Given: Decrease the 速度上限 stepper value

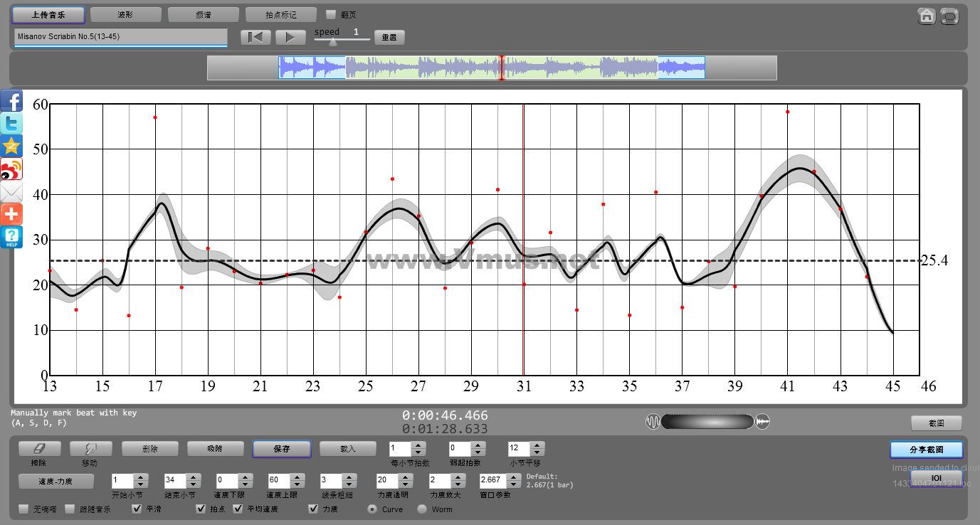Looking at the screenshot, I should coord(297,484).
